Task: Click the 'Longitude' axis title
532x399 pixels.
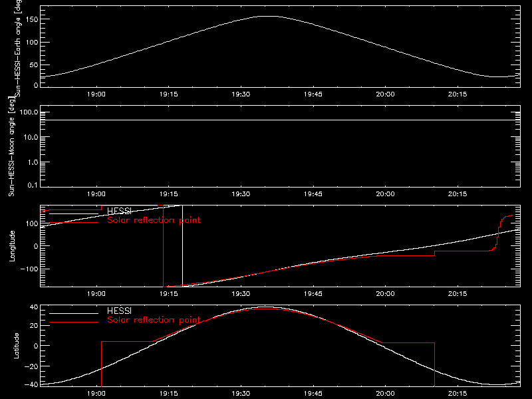Action: [x=12, y=246]
